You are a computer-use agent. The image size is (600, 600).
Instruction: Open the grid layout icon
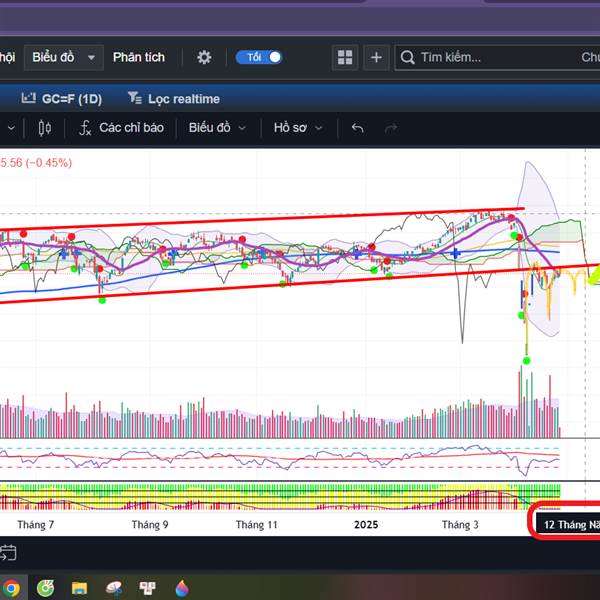(x=345, y=57)
